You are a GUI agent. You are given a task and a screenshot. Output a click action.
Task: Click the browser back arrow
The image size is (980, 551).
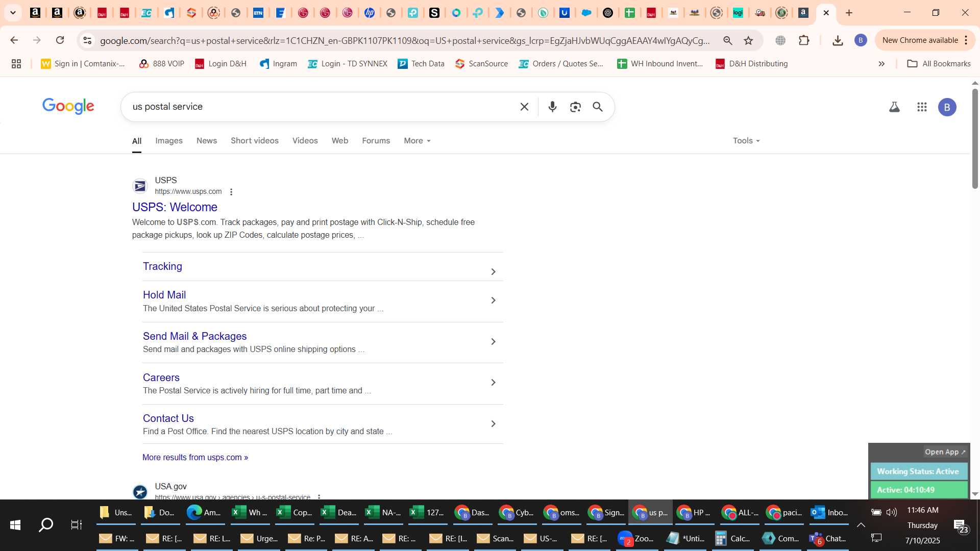[x=14, y=40]
